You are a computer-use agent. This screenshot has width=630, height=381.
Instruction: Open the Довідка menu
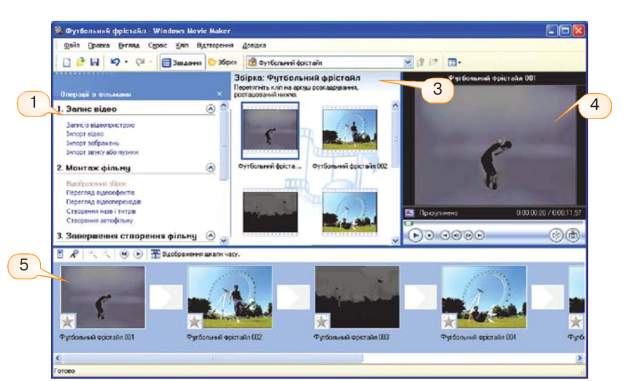pyautogui.click(x=254, y=45)
